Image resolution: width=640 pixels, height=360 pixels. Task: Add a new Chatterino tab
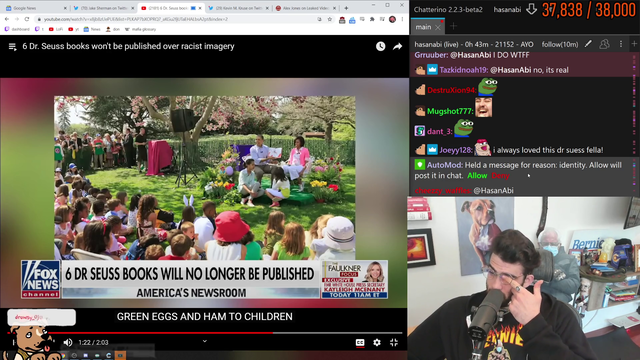[x=453, y=27]
